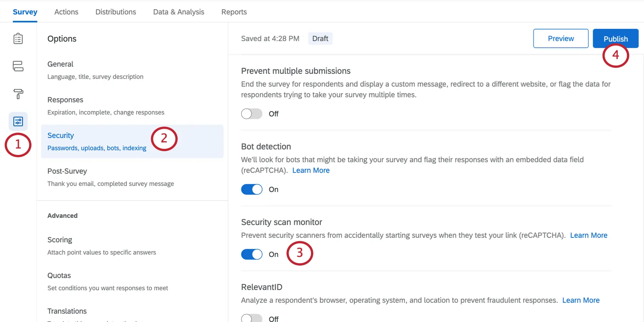Open Learn More link for Security scan monitor
This screenshot has width=644, height=322.
click(588, 235)
